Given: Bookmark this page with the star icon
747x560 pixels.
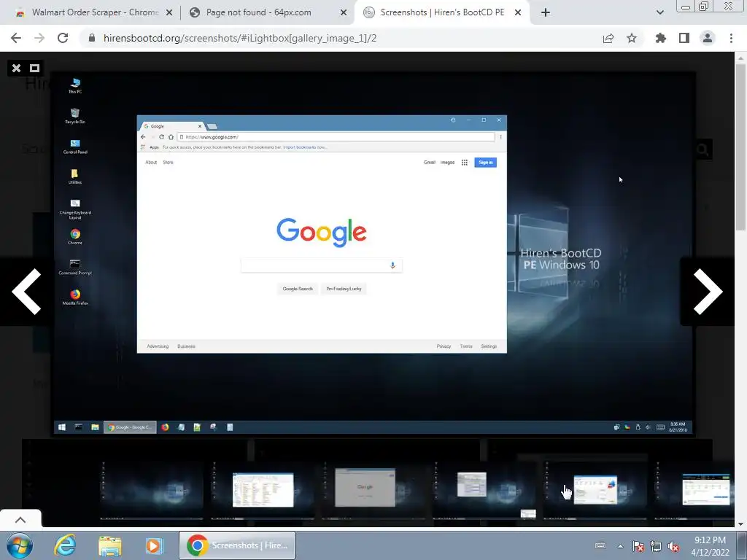Looking at the screenshot, I should pyautogui.click(x=632, y=38).
